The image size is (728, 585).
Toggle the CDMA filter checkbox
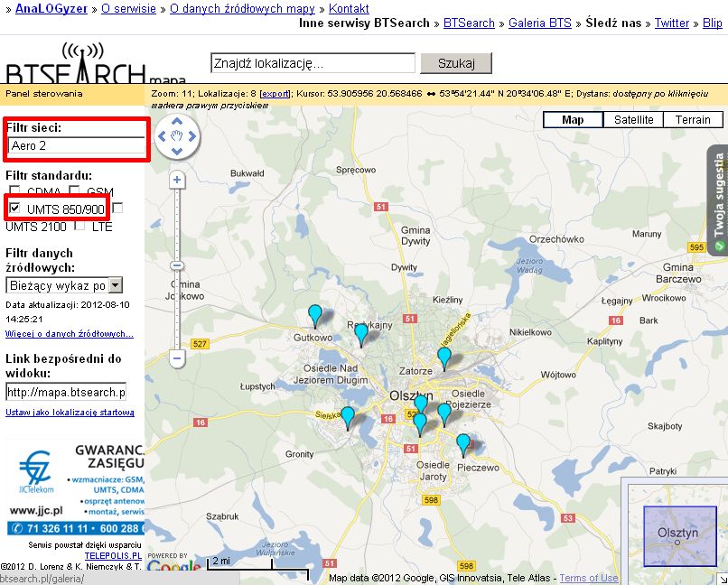(14, 190)
